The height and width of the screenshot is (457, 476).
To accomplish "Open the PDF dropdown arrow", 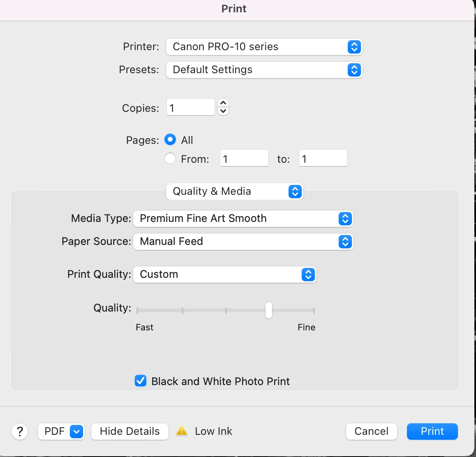I will [76, 432].
